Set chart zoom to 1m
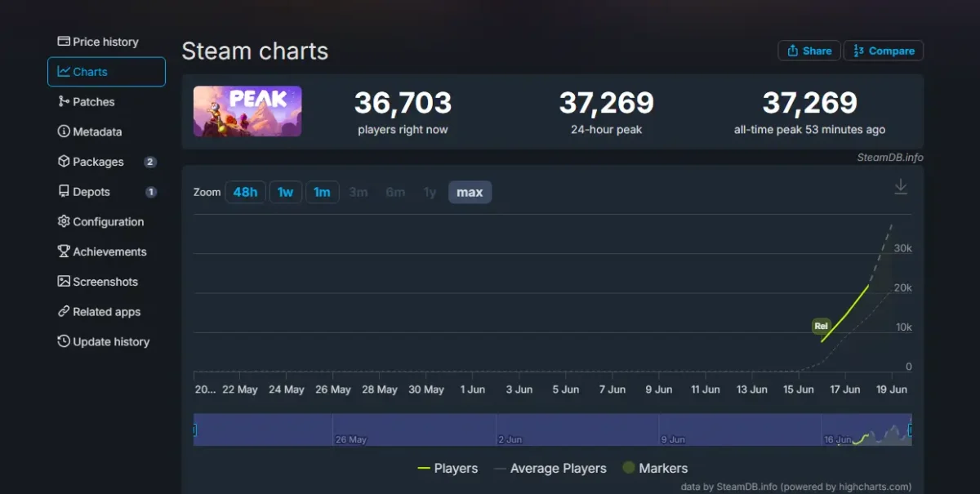This screenshot has height=494, width=980. point(322,193)
